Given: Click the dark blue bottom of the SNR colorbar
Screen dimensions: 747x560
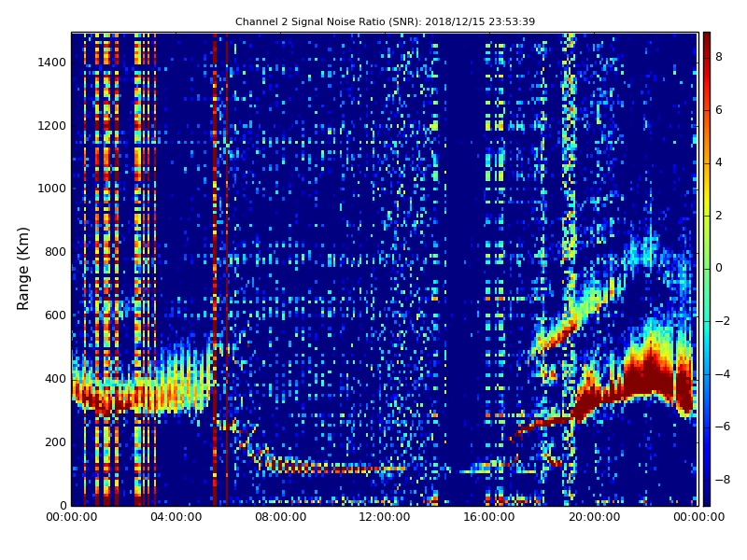Looking at the screenshot, I should tap(707, 496).
